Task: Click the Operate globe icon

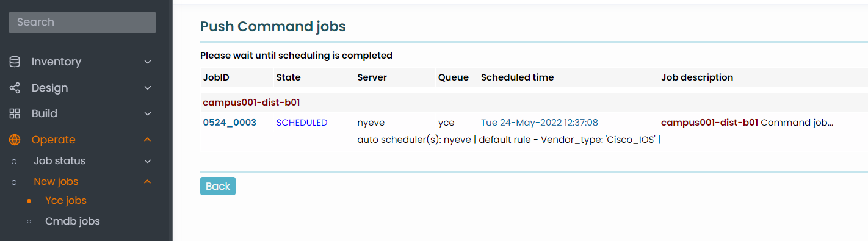Action: [15, 140]
